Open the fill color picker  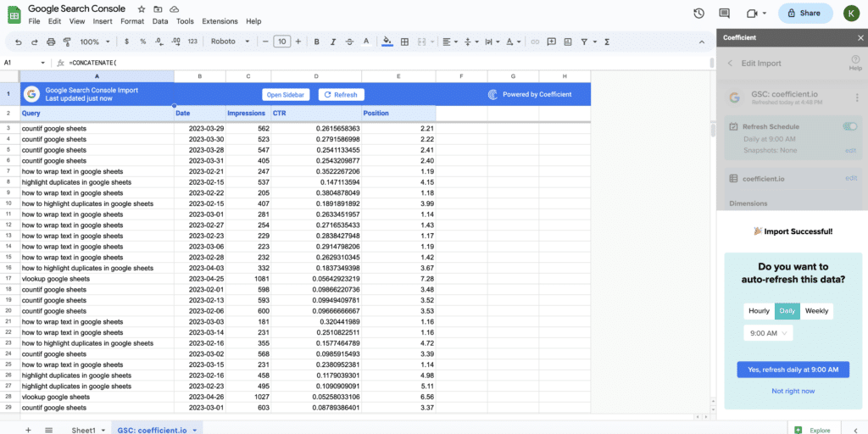click(x=387, y=42)
